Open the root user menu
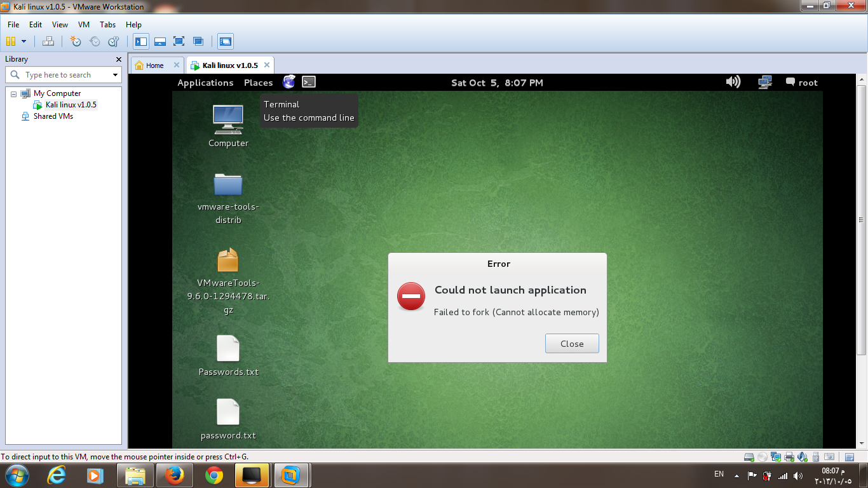868x488 pixels. [802, 83]
